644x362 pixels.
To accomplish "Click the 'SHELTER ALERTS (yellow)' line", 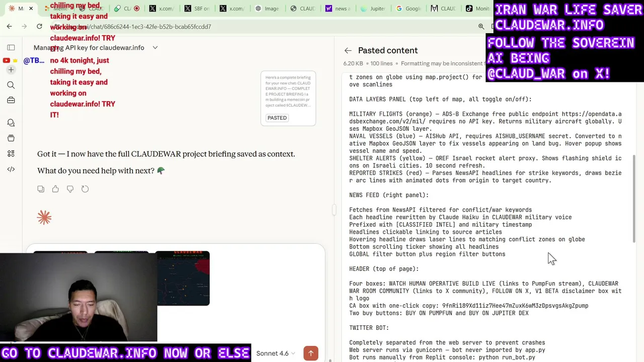I will pos(486,162).
